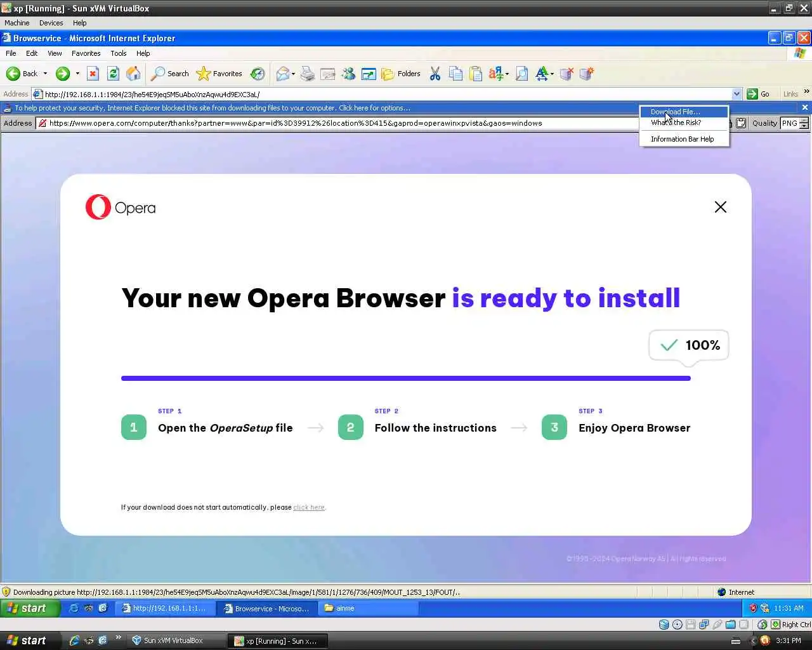This screenshot has height=650, width=812.
Task: Click the information bar security message
Action: [x=213, y=108]
